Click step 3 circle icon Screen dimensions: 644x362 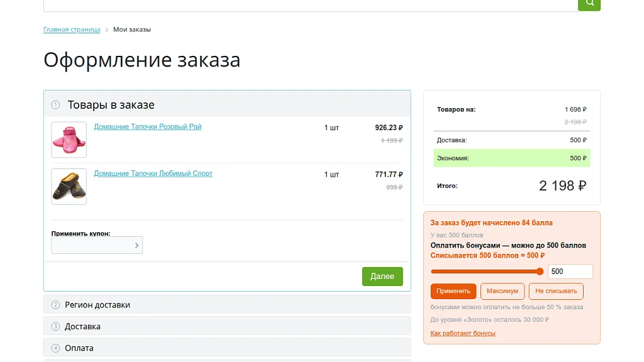point(55,326)
